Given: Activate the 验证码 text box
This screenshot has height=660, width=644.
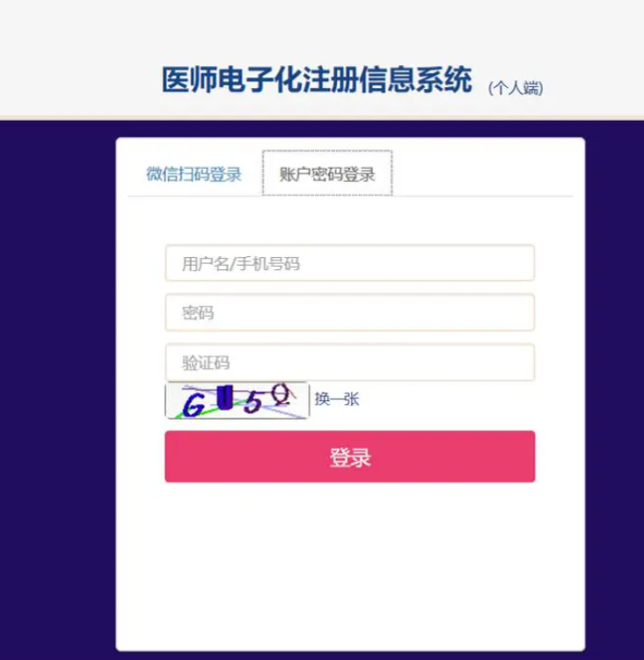Looking at the screenshot, I should [350, 363].
